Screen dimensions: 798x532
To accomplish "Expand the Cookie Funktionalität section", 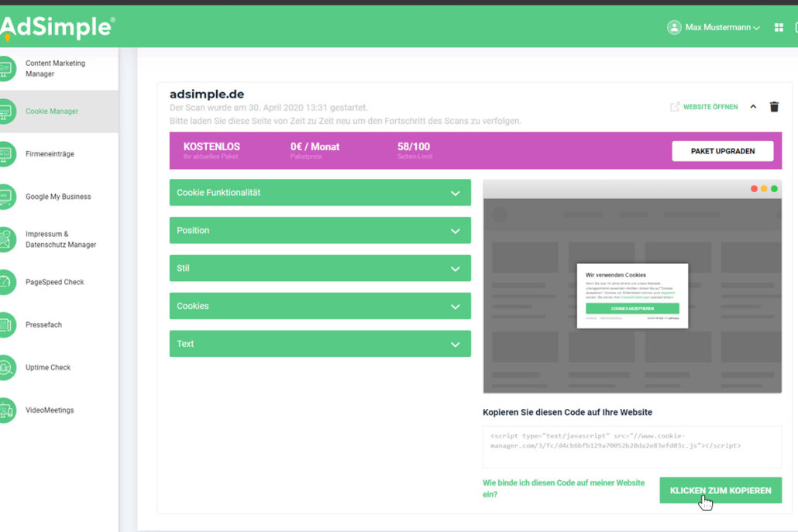I will (320, 192).
